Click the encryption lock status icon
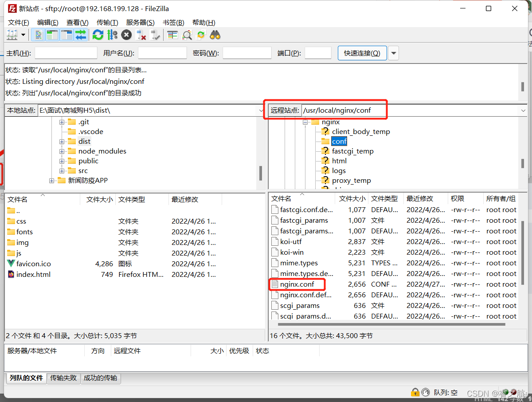This screenshot has height=402, width=532. (415, 392)
